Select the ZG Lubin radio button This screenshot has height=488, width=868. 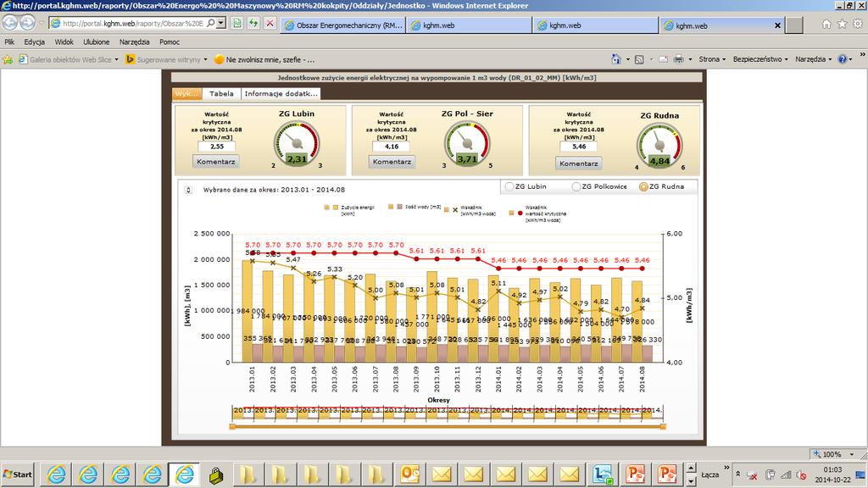point(509,186)
